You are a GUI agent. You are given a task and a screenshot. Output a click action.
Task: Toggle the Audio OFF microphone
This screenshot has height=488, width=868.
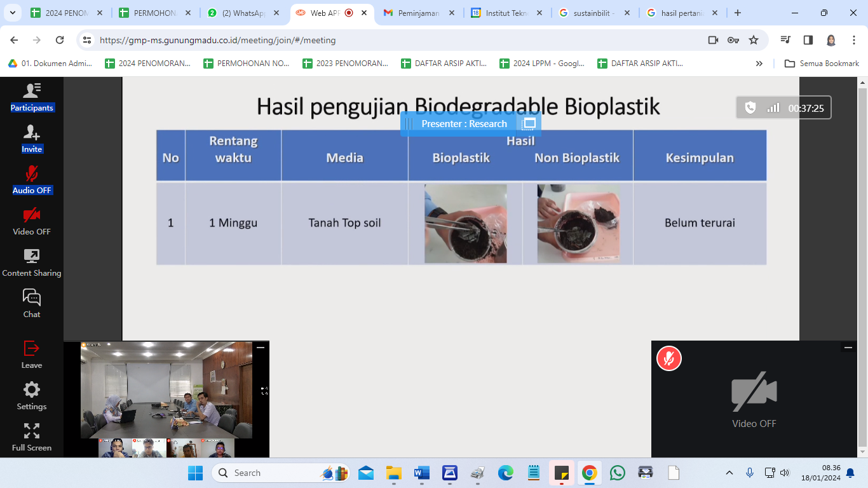(x=32, y=180)
